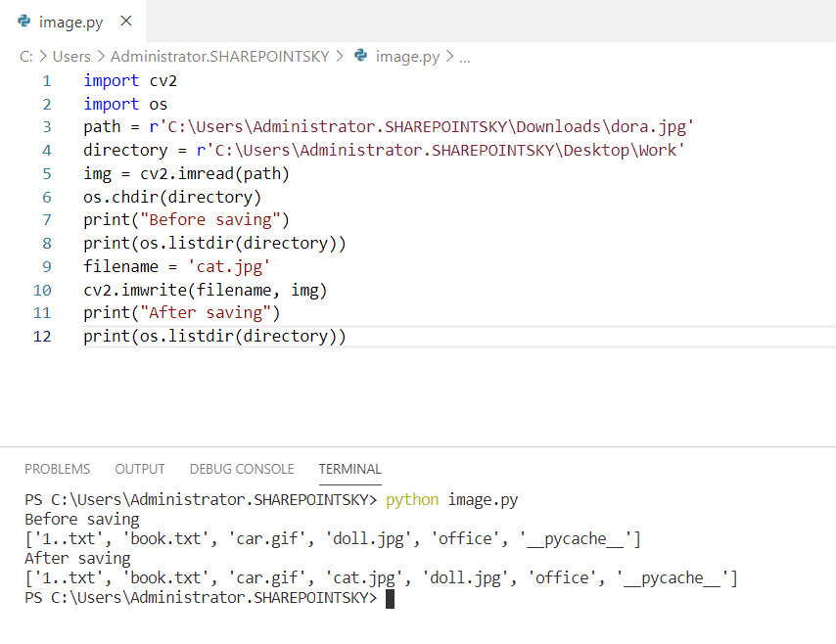Switch to the PROBLEMS panel tab
Image resolution: width=836 pixels, height=644 pixels.
(57, 469)
